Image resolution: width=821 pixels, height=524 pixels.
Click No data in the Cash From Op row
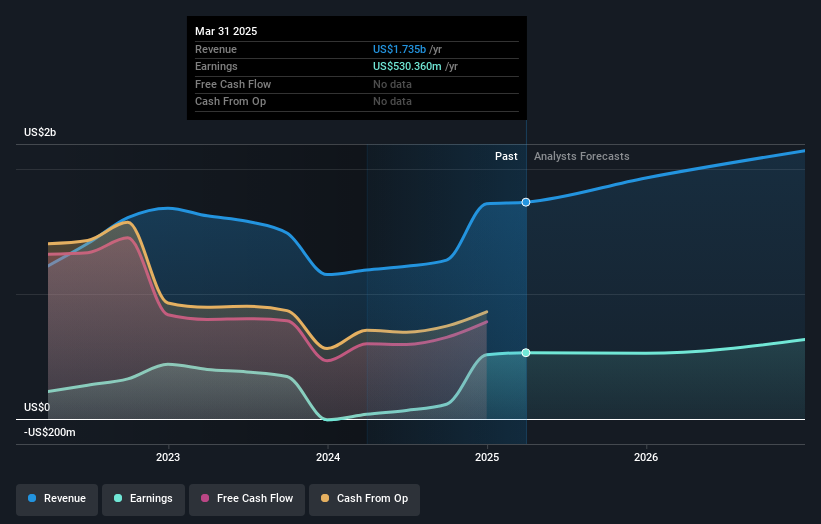click(x=392, y=102)
